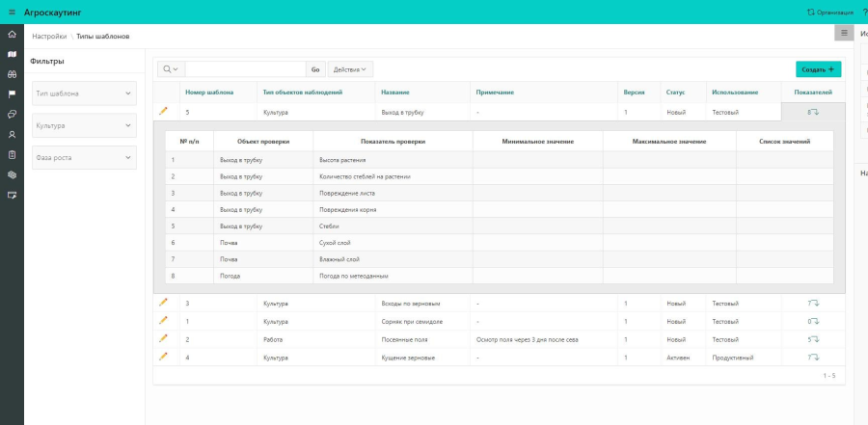Open the Тип шаблона filter dropdown
Screen dimensions: 868x425
tap(84, 93)
